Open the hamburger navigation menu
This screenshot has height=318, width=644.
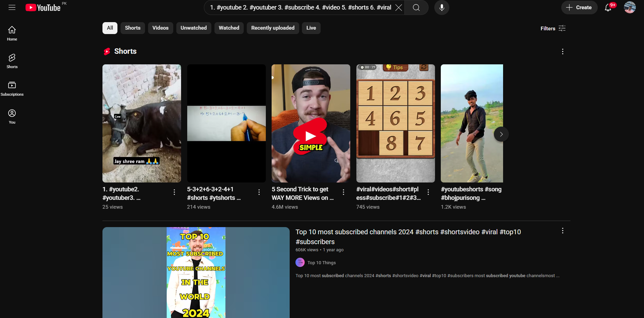click(x=12, y=7)
